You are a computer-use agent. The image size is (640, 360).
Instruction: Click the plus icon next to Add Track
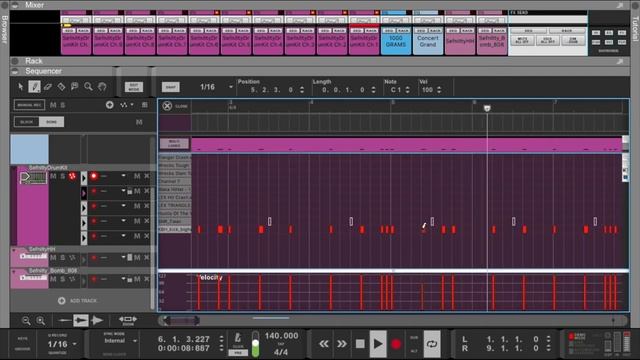(62, 300)
